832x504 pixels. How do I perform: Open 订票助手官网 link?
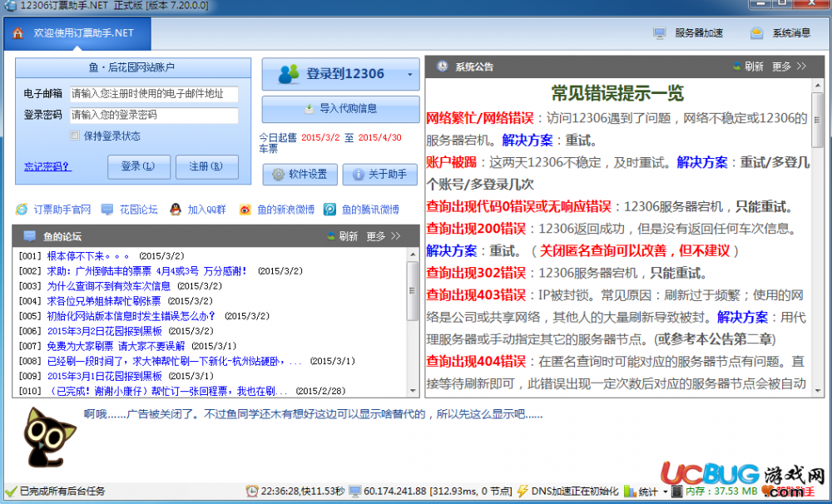coord(62,210)
